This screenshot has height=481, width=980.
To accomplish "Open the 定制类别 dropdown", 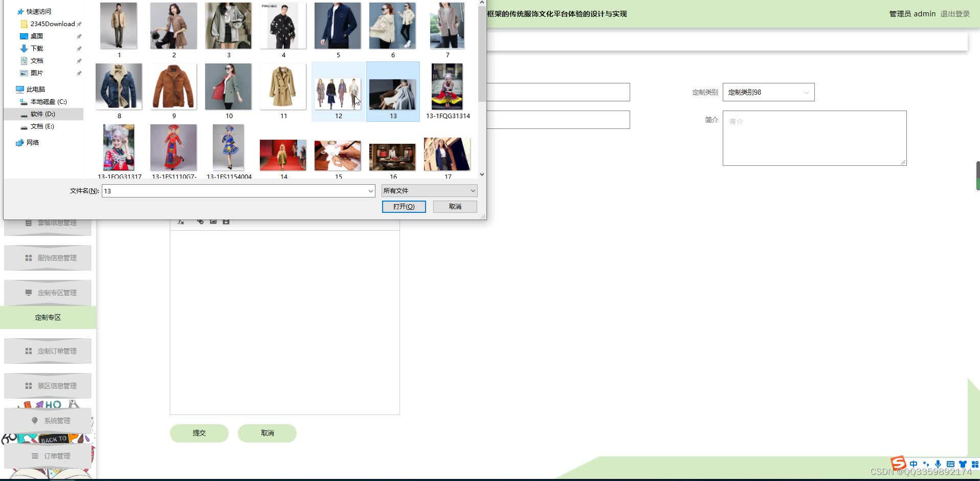I will 768,92.
